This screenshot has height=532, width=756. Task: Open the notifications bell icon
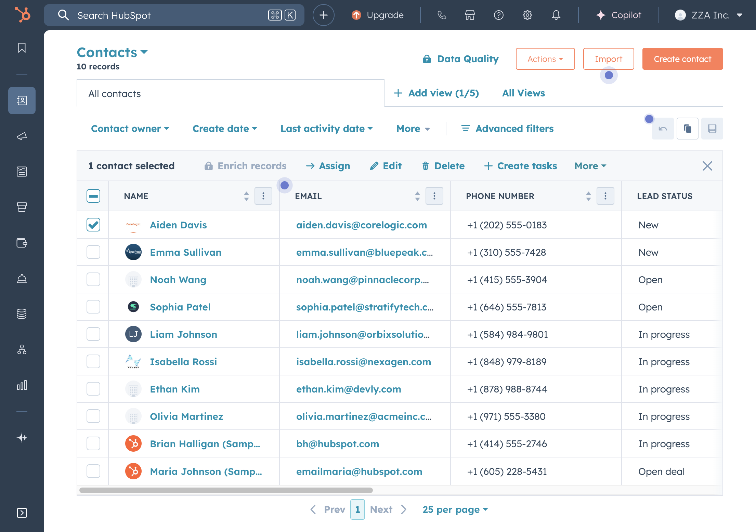[x=556, y=15]
